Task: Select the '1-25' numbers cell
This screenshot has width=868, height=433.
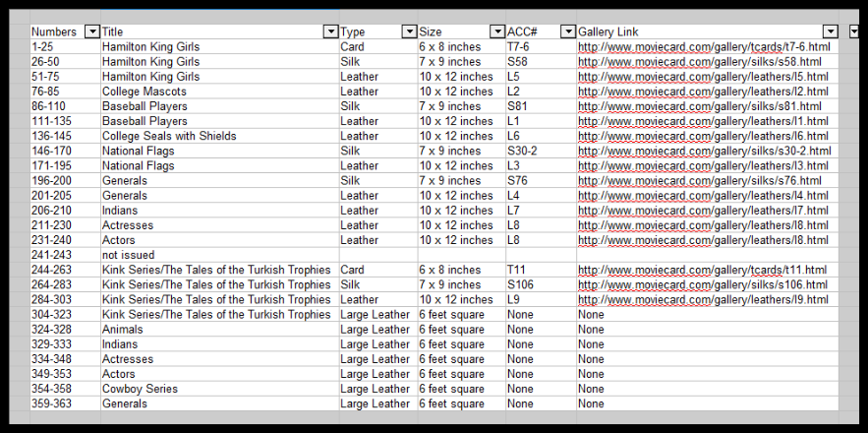Action: [x=65, y=47]
